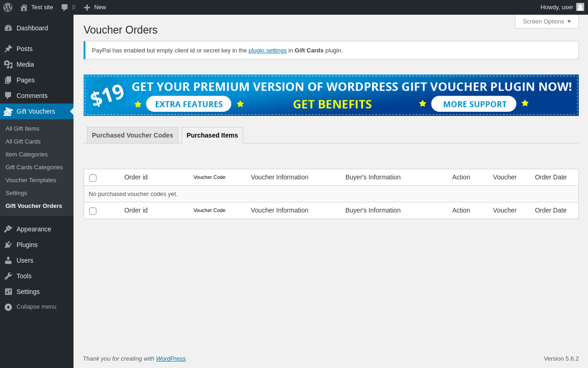Screen dimensions: 588x368
Task: Open the comments bubble icon in admin bar
Action: (65, 7)
